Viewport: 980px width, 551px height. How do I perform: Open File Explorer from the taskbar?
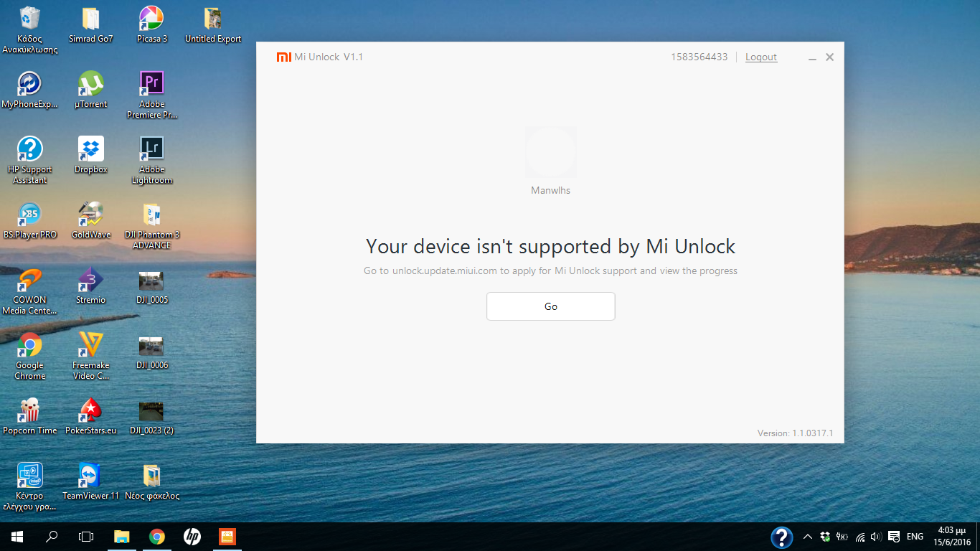click(x=122, y=537)
